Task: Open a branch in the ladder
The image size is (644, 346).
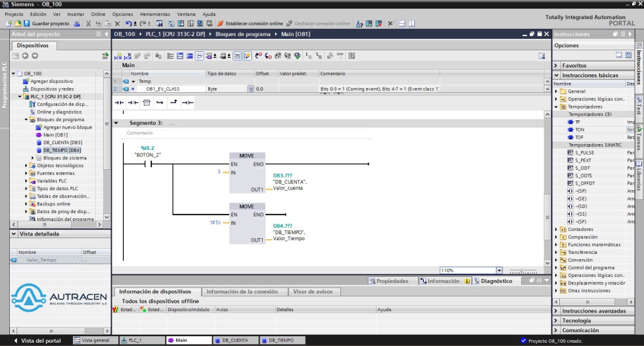Action: pyautogui.click(x=160, y=103)
